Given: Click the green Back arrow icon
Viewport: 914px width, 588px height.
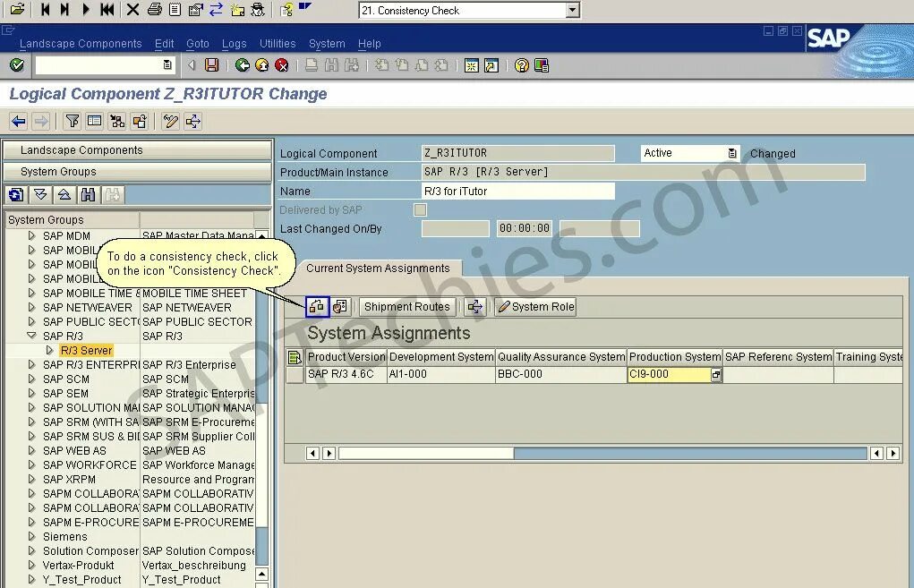Looking at the screenshot, I should click(242, 65).
